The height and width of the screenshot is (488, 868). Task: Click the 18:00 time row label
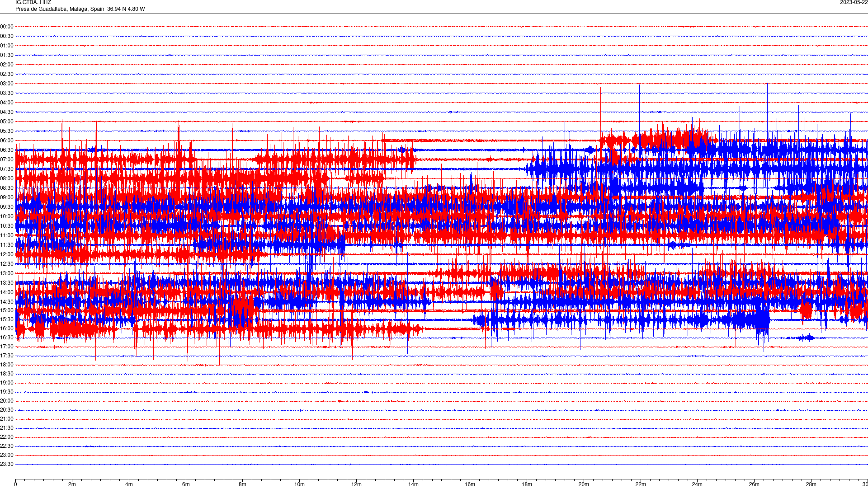pyautogui.click(x=7, y=365)
